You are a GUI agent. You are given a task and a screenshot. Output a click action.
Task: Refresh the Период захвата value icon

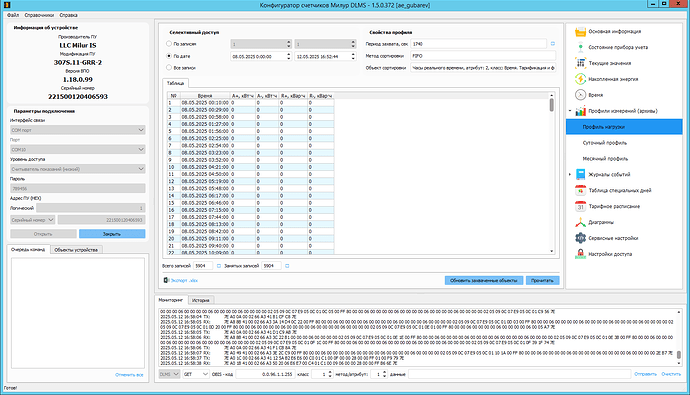553,44
